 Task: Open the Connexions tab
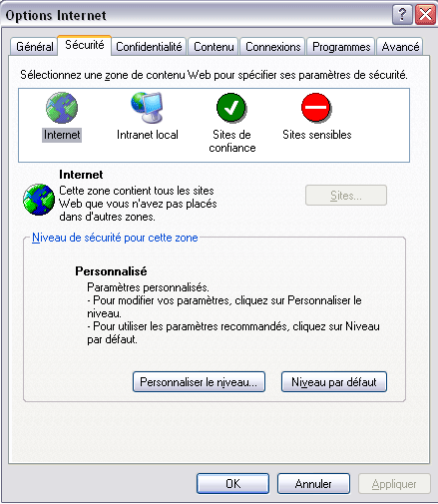click(x=272, y=47)
